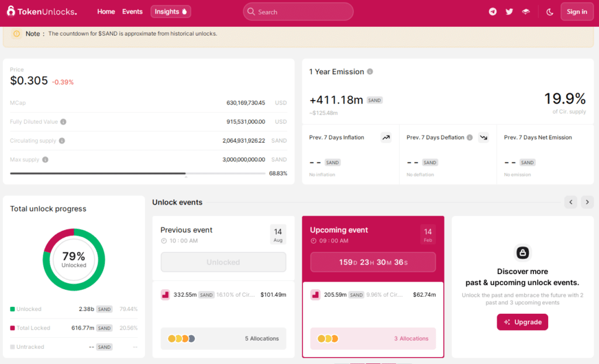This screenshot has height=364, width=599.
Task: Click the 1 Year Emission info icon
Action: point(370,72)
